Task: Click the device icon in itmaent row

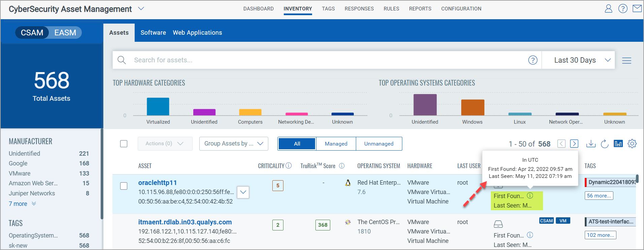Action: click(x=498, y=224)
